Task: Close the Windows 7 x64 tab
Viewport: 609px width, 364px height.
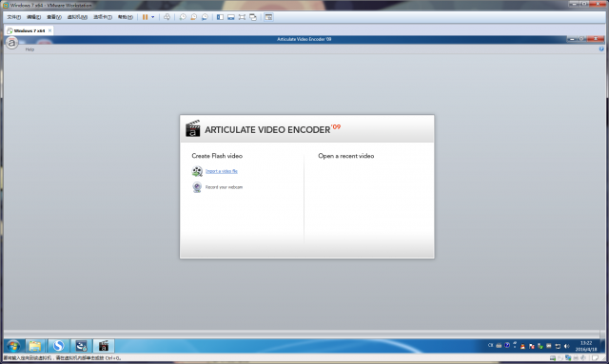Action: pyautogui.click(x=49, y=30)
